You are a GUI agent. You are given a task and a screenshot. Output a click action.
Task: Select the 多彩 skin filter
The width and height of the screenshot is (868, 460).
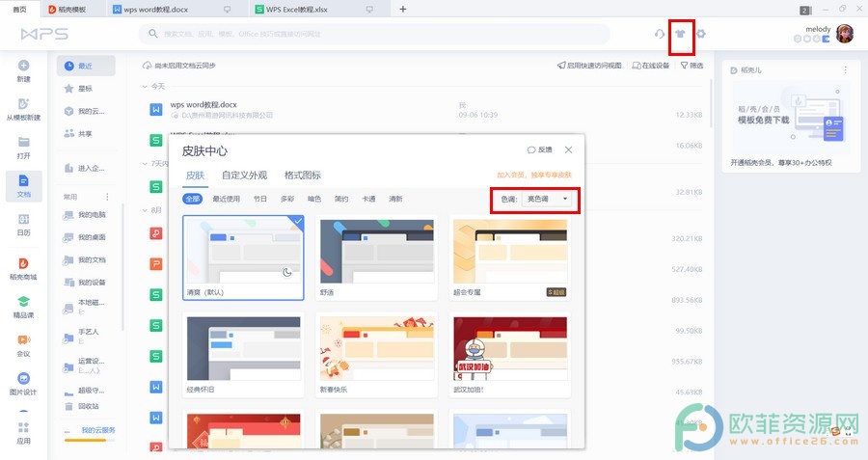[x=287, y=199]
